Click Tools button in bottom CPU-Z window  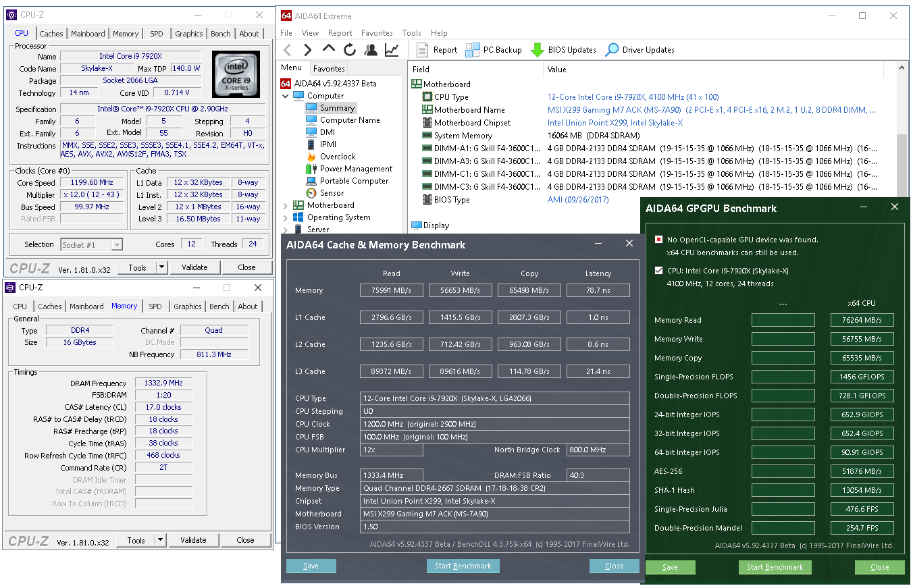click(x=136, y=540)
